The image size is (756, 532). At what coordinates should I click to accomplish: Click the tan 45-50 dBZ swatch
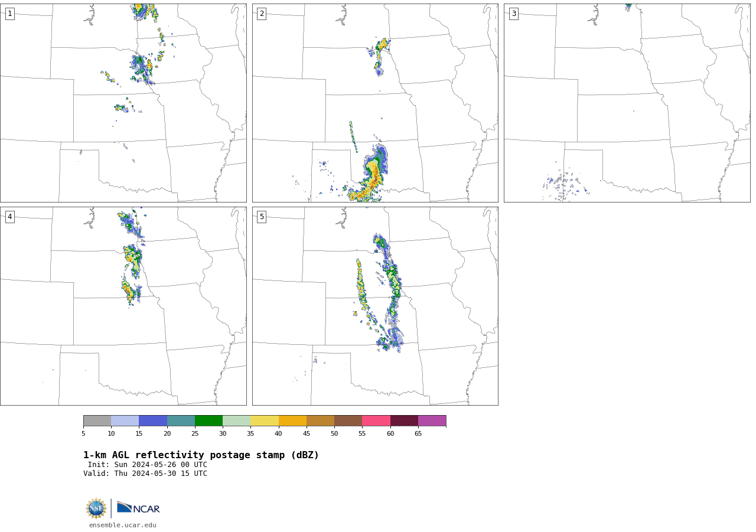click(x=320, y=421)
